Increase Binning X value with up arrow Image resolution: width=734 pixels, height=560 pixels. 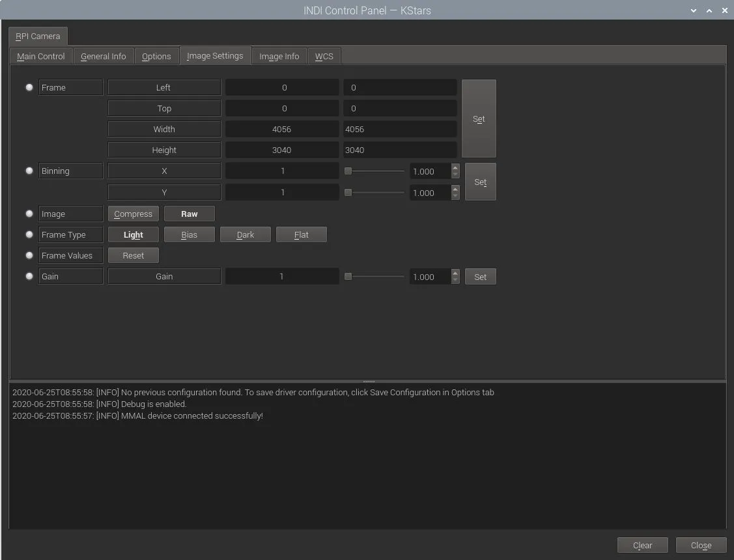(455, 167)
